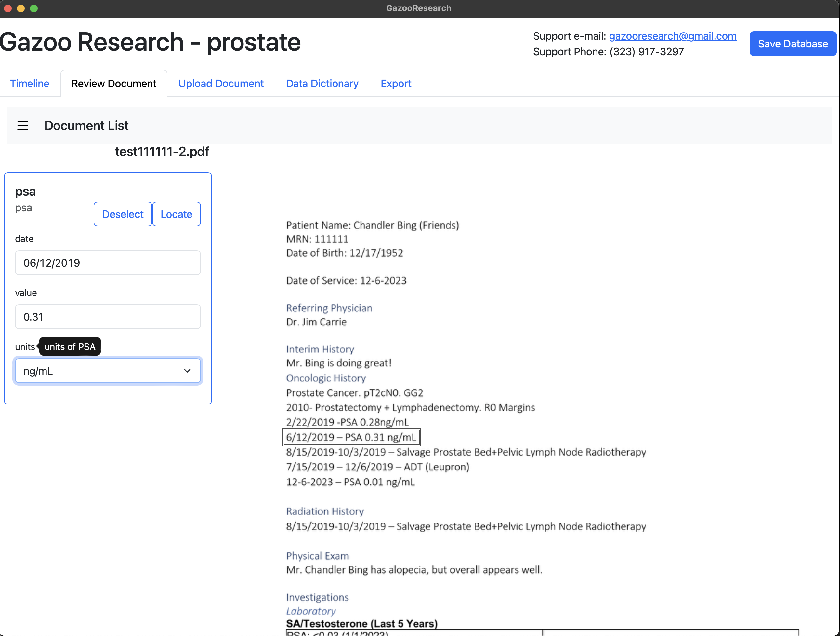This screenshot has width=840, height=636.
Task: Click the Document List heading
Action: pos(86,126)
